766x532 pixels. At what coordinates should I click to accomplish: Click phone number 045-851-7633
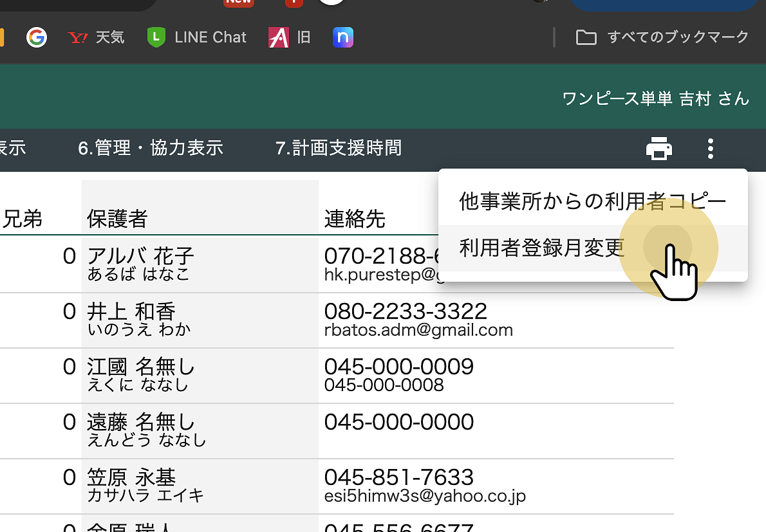398,477
